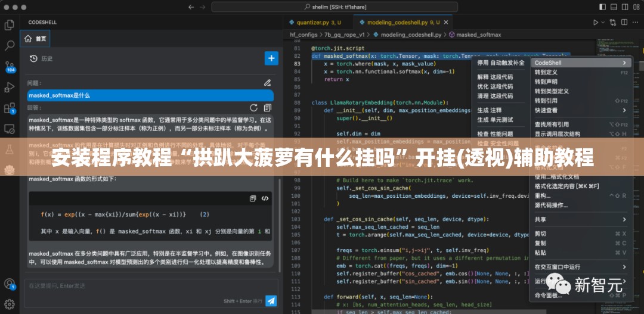Select 格式化选定内容 menu entry
This screenshot has height=314, width=644.
pyautogui.click(x=581, y=186)
